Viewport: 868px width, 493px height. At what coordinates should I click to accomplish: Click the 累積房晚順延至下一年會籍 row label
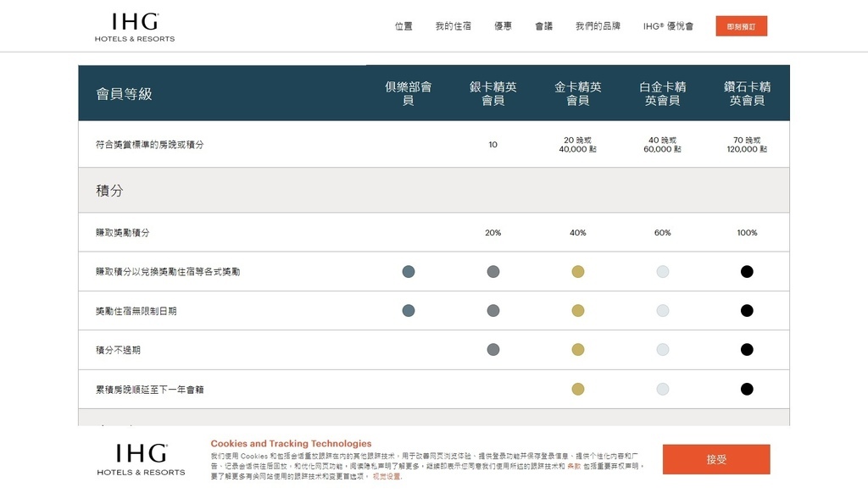(149, 390)
